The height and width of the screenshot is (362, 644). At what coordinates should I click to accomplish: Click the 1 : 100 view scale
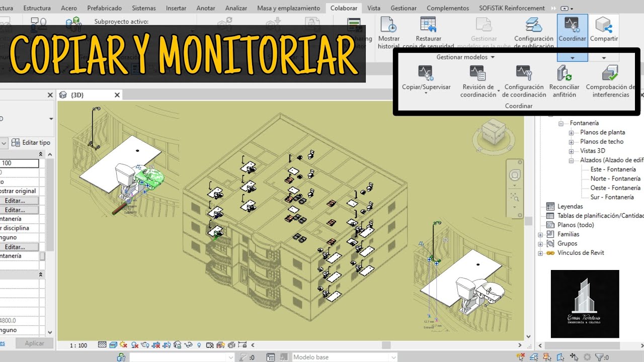tap(78, 345)
